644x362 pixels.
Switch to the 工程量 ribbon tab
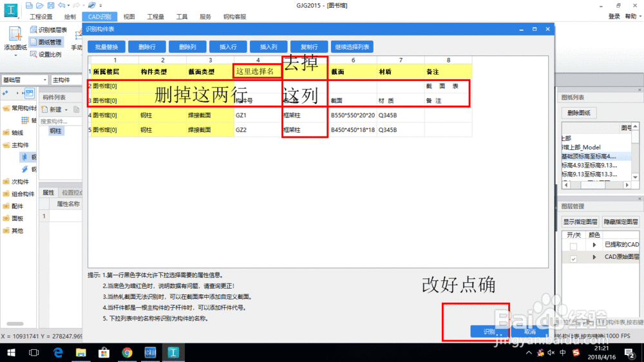pyautogui.click(x=155, y=17)
